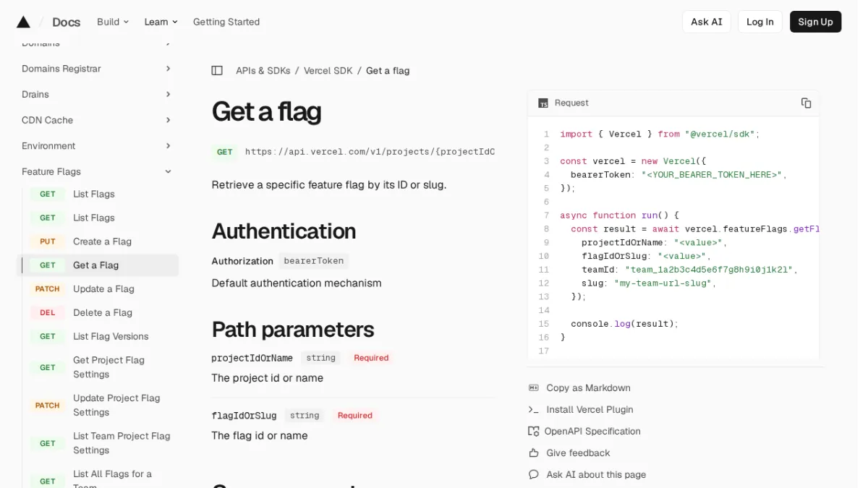This screenshot has width=868, height=488.
Task: Click the GET badge for List Team Project Flag Settings
Action: point(48,443)
